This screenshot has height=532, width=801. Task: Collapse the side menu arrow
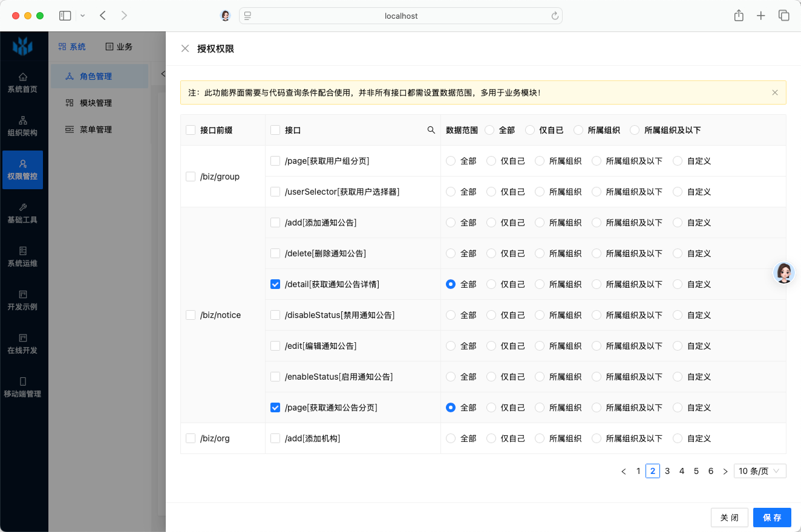point(163,74)
